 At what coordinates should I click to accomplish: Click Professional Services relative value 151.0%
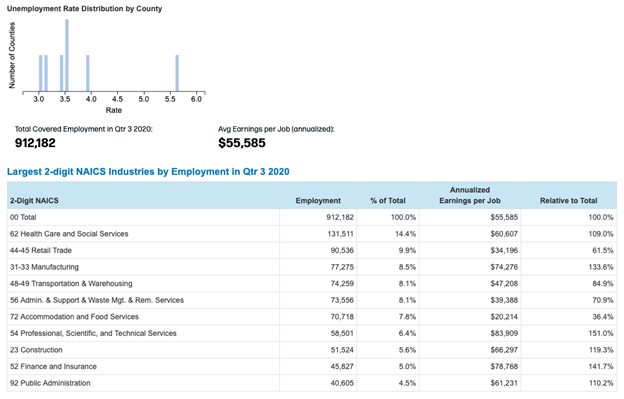[601, 333]
